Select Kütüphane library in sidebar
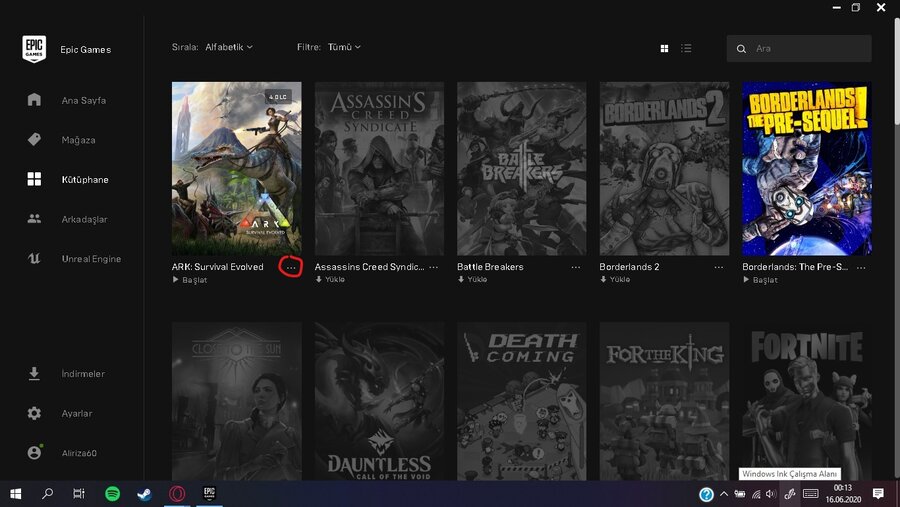Viewport: 900px width, 507px height. tap(84, 180)
